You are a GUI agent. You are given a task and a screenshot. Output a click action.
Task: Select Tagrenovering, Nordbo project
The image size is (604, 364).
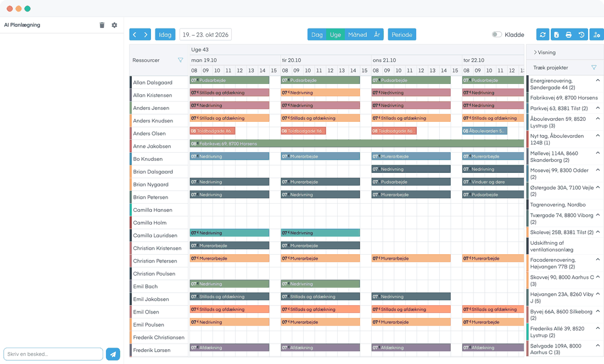tap(558, 205)
